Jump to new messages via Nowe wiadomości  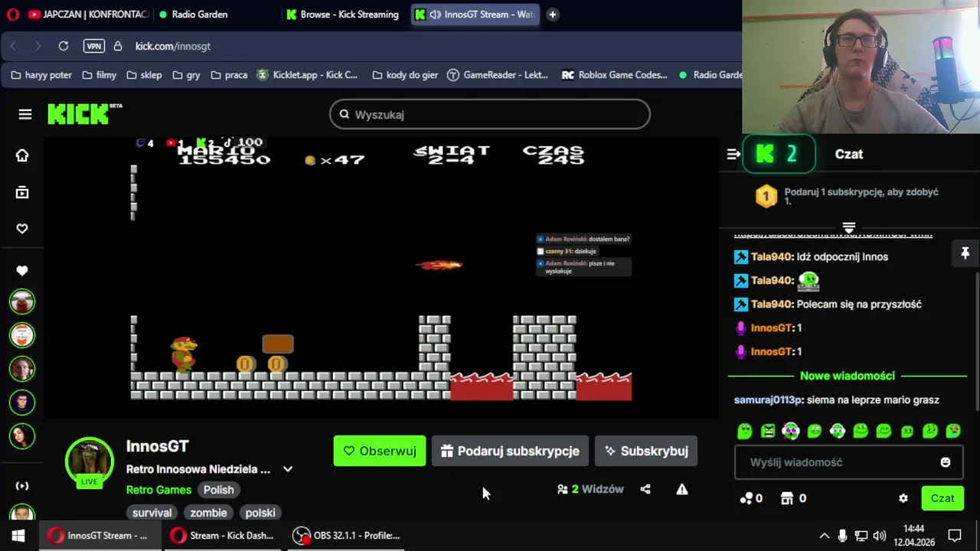[x=847, y=376]
